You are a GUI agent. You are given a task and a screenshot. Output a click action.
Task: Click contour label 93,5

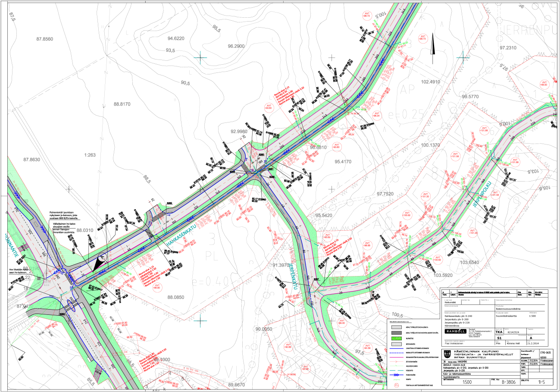tap(170, 50)
